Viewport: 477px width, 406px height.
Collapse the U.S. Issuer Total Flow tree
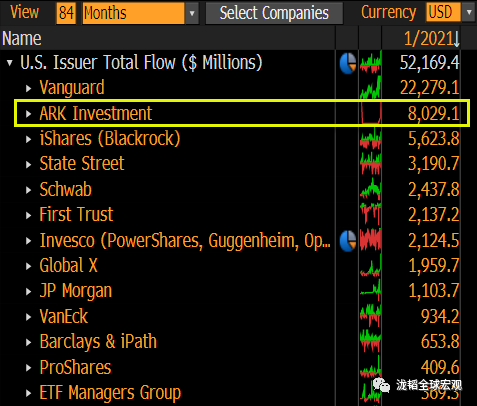10,63
